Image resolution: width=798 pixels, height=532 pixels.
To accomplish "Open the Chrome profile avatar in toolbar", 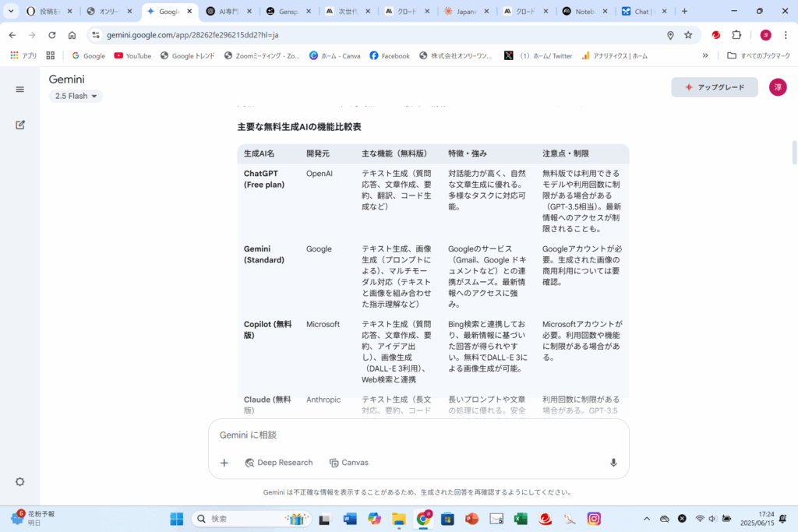I will pyautogui.click(x=765, y=35).
